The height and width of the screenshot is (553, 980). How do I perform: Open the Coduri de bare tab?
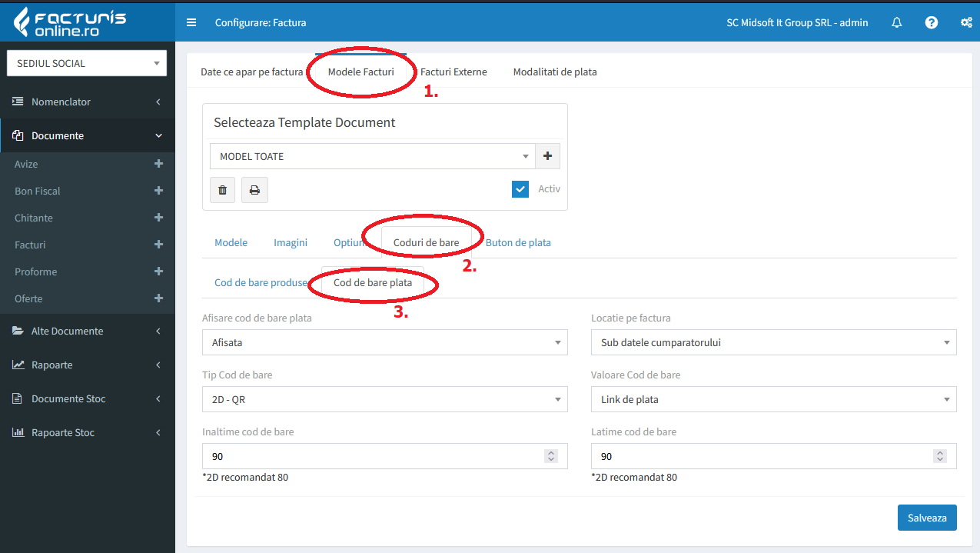(x=427, y=242)
